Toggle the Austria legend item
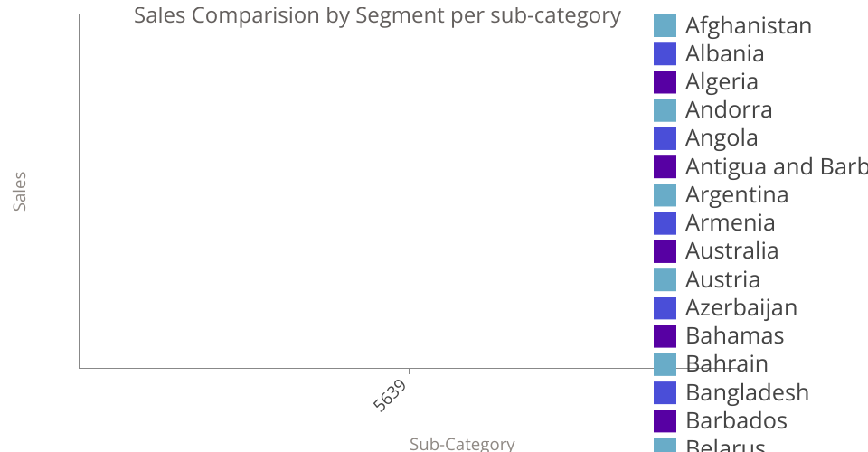The width and height of the screenshot is (868, 452). pos(722,280)
